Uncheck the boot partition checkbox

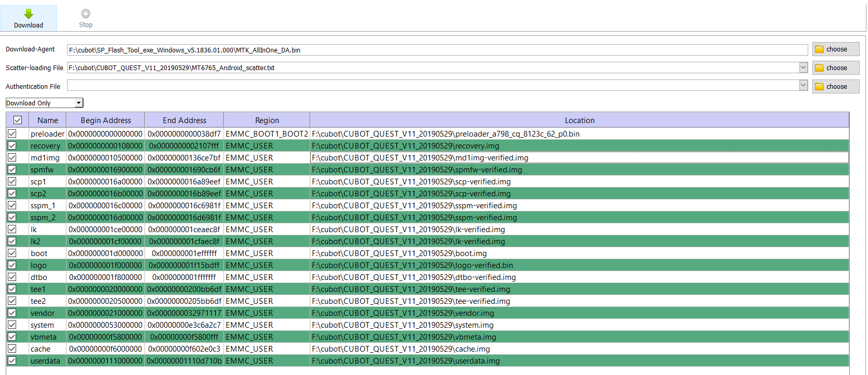pyautogui.click(x=12, y=253)
